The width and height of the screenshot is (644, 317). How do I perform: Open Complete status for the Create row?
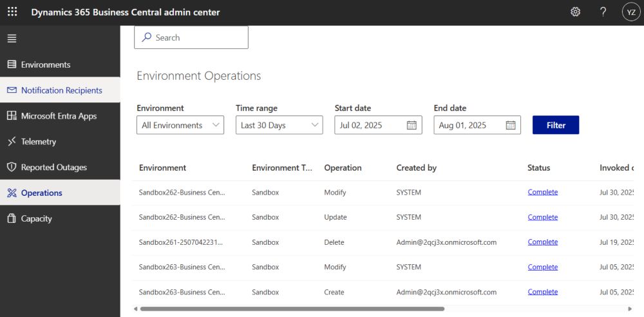tap(542, 292)
